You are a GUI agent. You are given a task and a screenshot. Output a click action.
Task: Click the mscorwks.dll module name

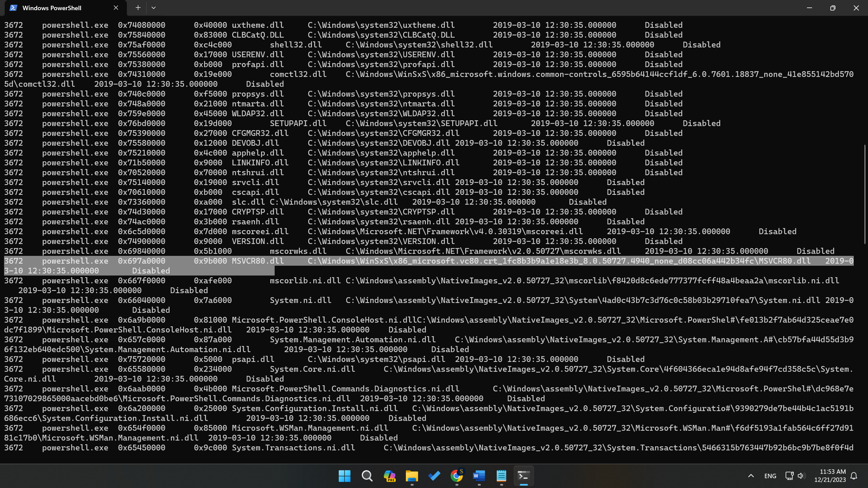[x=298, y=251]
